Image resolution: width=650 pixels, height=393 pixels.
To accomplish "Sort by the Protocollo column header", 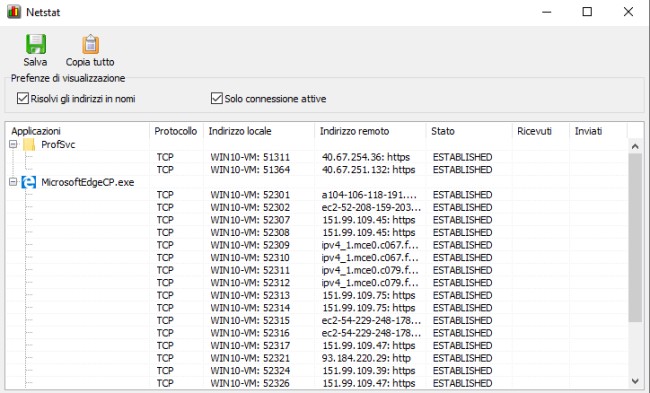I will point(176,131).
